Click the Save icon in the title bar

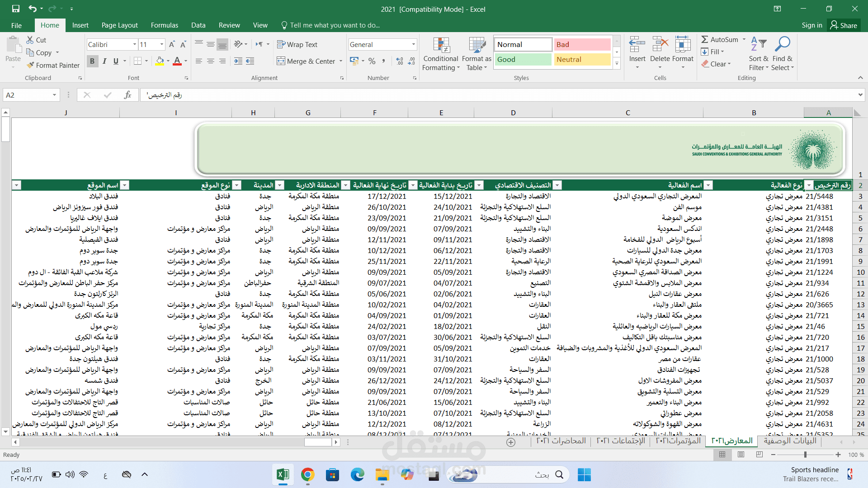click(x=16, y=9)
